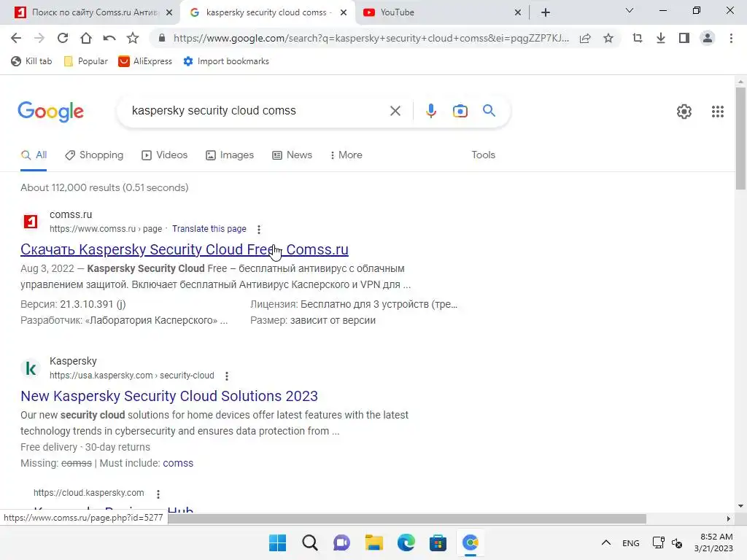Open Microsoft Edge from taskbar

point(406,542)
